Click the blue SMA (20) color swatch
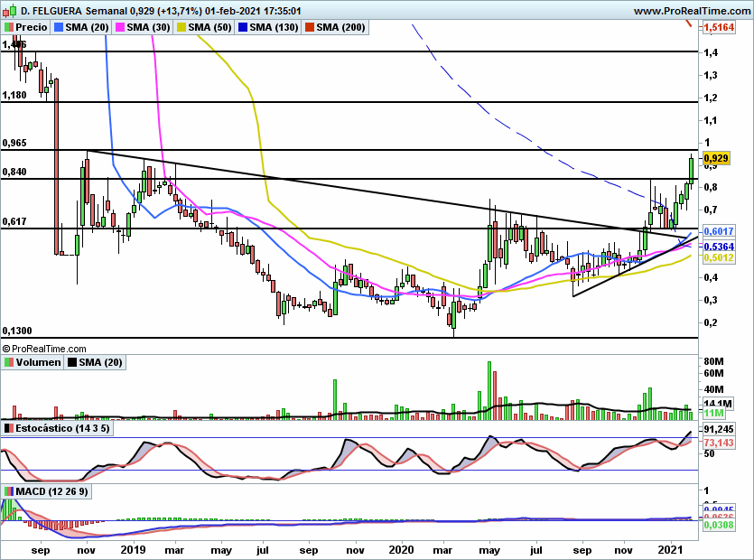Image resolution: width=754 pixels, height=560 pixels. [x=59, y=27]
